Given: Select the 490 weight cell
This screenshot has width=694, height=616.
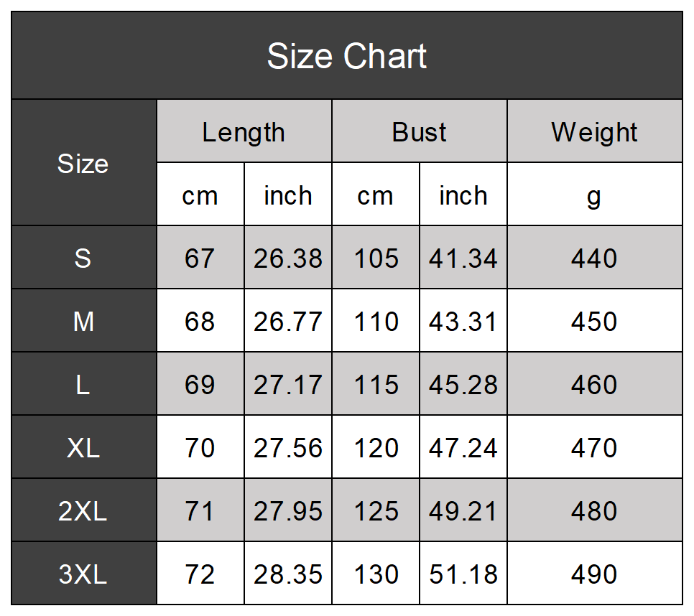Looking at the screenshot, I should click(x=594, y=574).
